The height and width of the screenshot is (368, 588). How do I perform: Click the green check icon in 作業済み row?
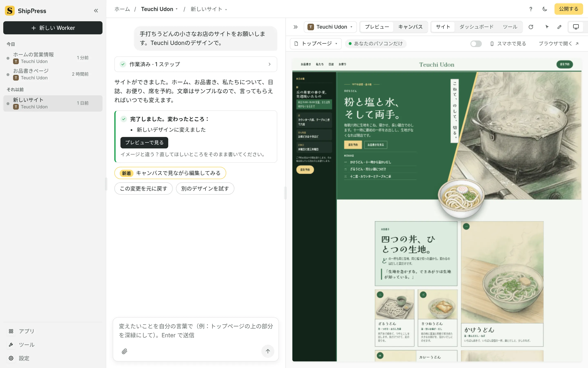click(x=123, y=64)
